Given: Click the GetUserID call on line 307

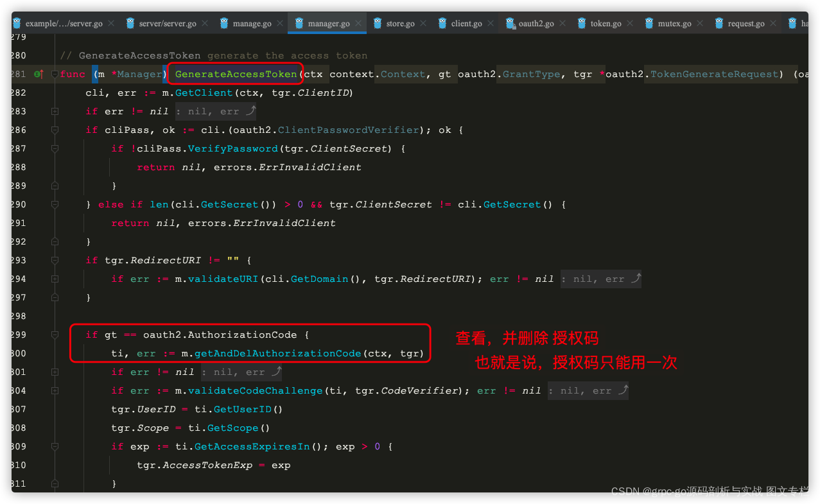Looking at the screenshot, I should [x=243, y=410].
